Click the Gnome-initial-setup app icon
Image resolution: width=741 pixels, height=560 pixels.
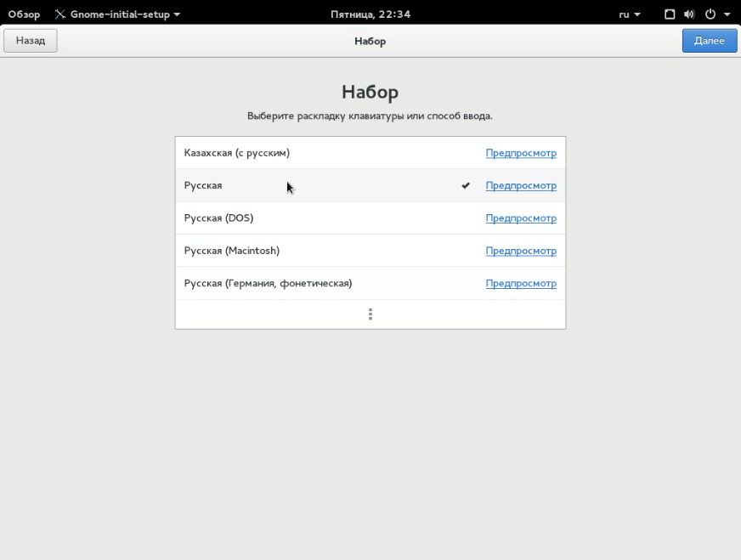[60, 14]
